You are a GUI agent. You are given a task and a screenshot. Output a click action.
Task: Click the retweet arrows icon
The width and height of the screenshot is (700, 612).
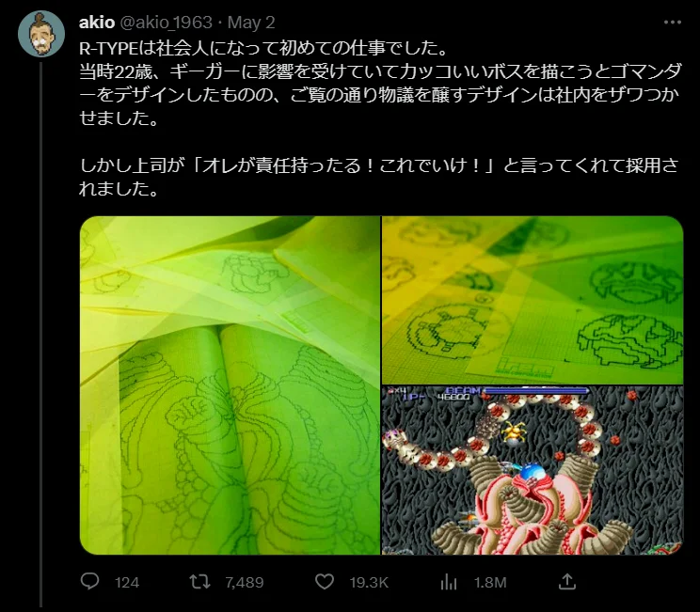pyautogui.click(x=199, y=582)
